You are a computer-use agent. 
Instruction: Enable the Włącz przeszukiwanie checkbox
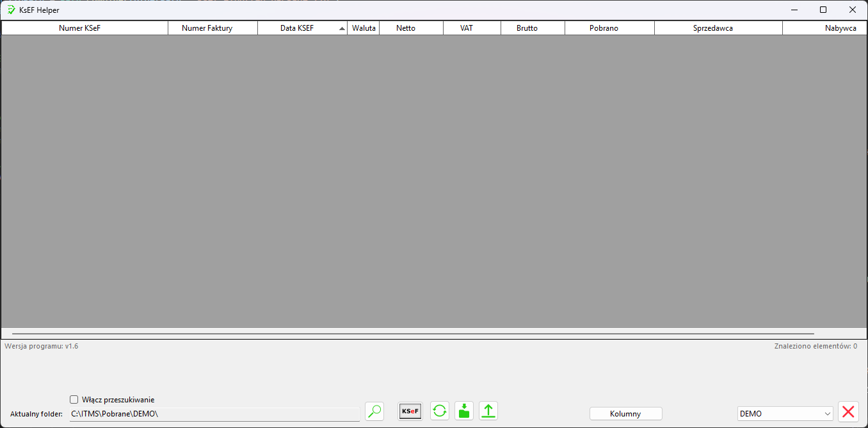[x=74, y=400]
